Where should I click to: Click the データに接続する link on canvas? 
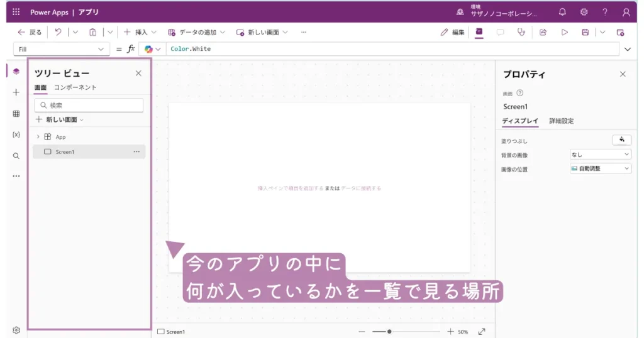tap(361, 188)
